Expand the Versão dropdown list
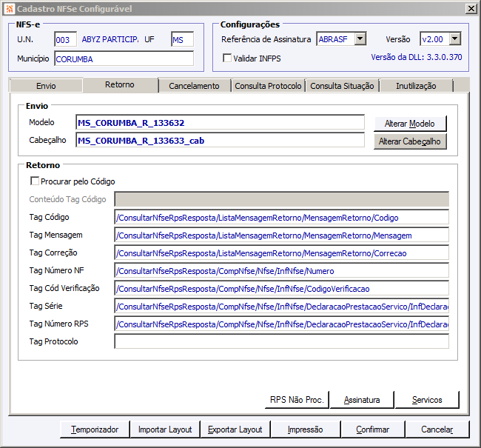Image resolution: width=481 pixels, height=448 pixels. (455, 39)
